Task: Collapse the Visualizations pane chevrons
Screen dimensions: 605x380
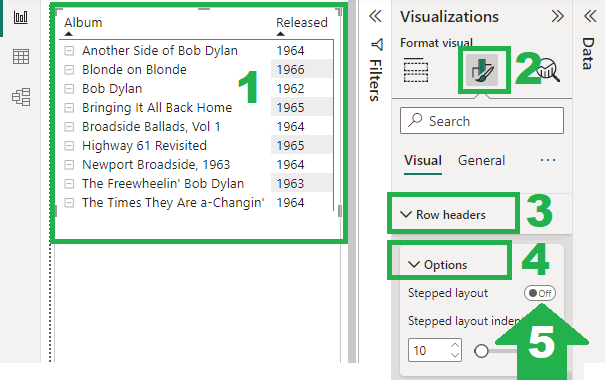Action: [558, 16]
